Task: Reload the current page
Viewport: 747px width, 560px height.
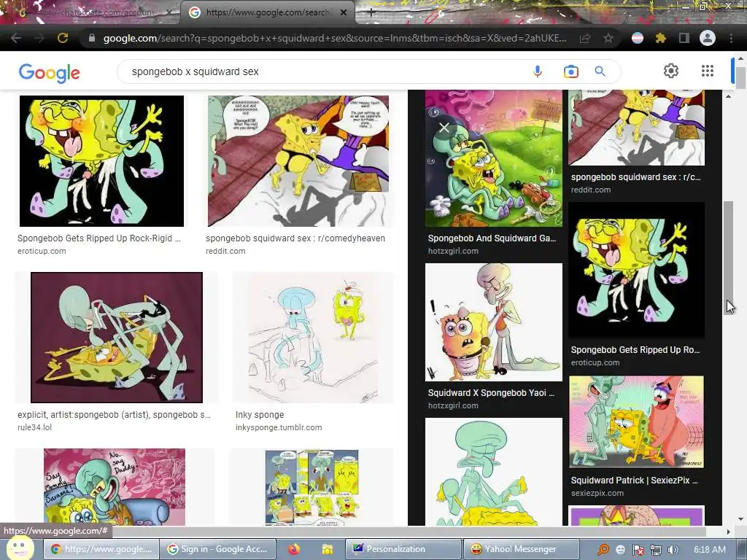Action: (63, 38)
